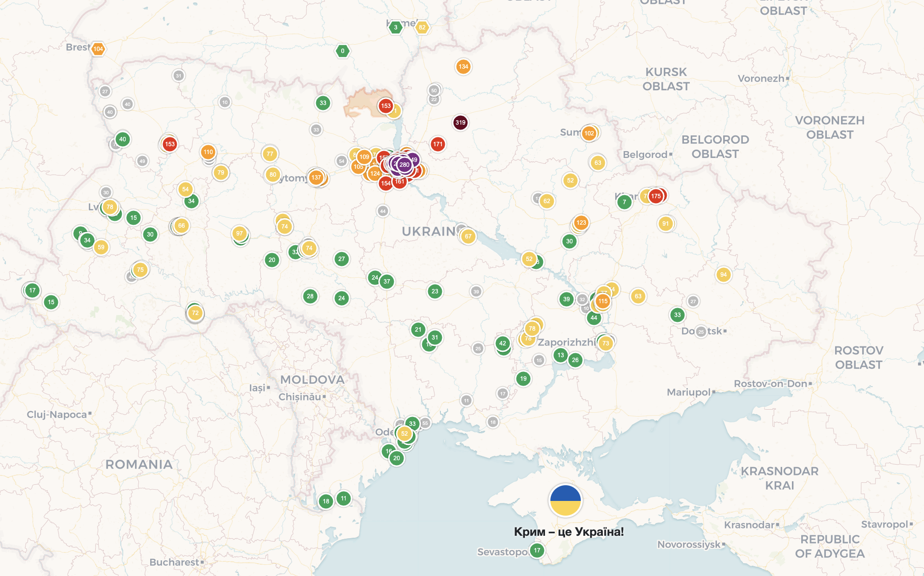Click the yellow 73 marker near Zaporizhzhia

coord(605,344)
